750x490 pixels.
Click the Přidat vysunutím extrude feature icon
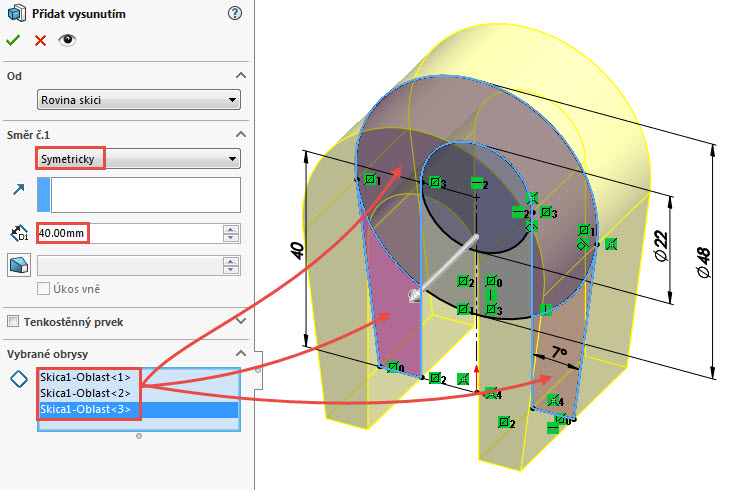pos(17,13)
